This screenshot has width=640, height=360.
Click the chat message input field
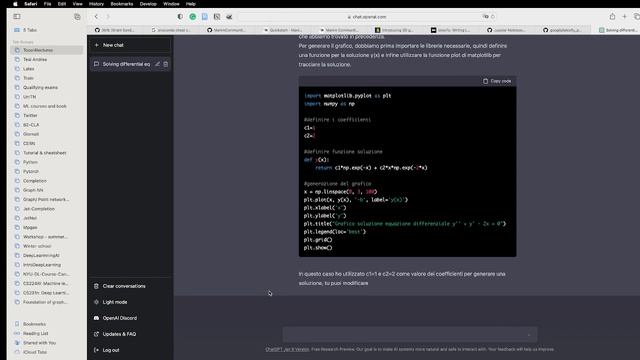[x=410, y=335]
